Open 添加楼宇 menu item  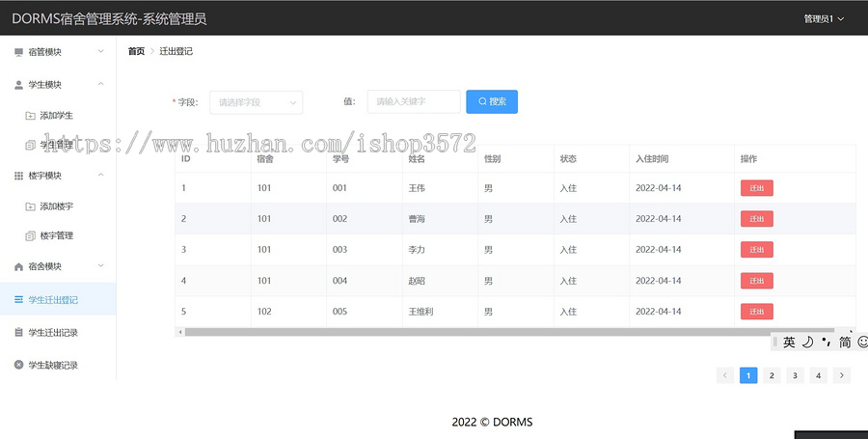(57, 206)
